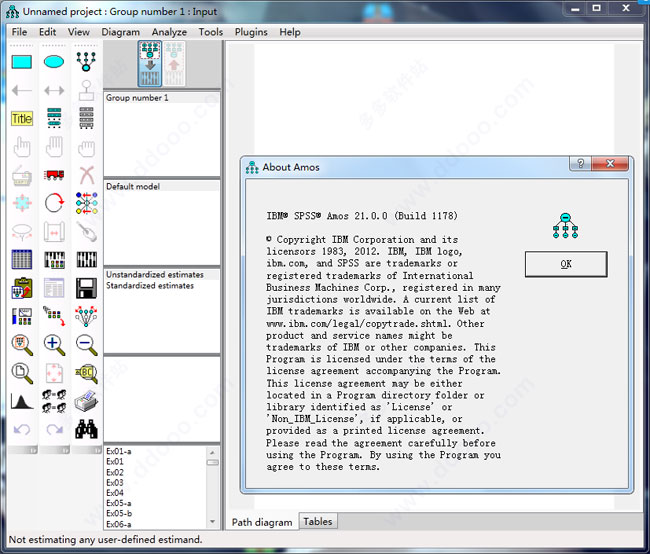Select the Reposition path diagram scroll tool
This screenshot has width=650, height=554.
click(54, 231)
